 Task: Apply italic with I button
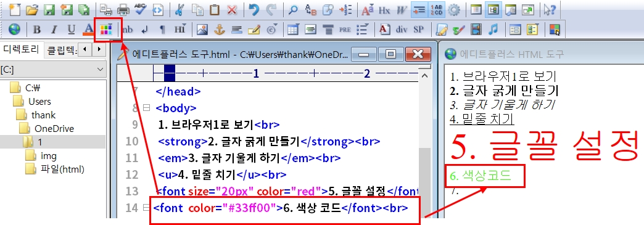54,29
